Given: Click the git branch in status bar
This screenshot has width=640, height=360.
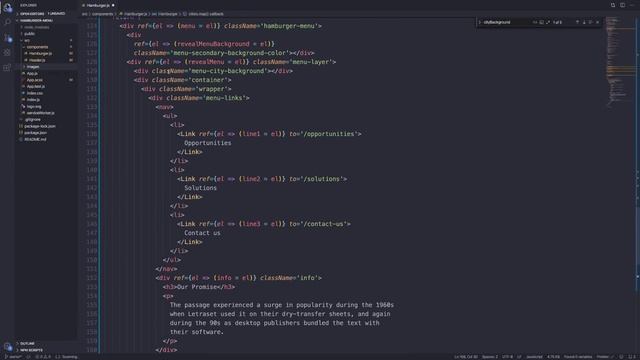Looking at the screenshot, I should click(13, 357).
